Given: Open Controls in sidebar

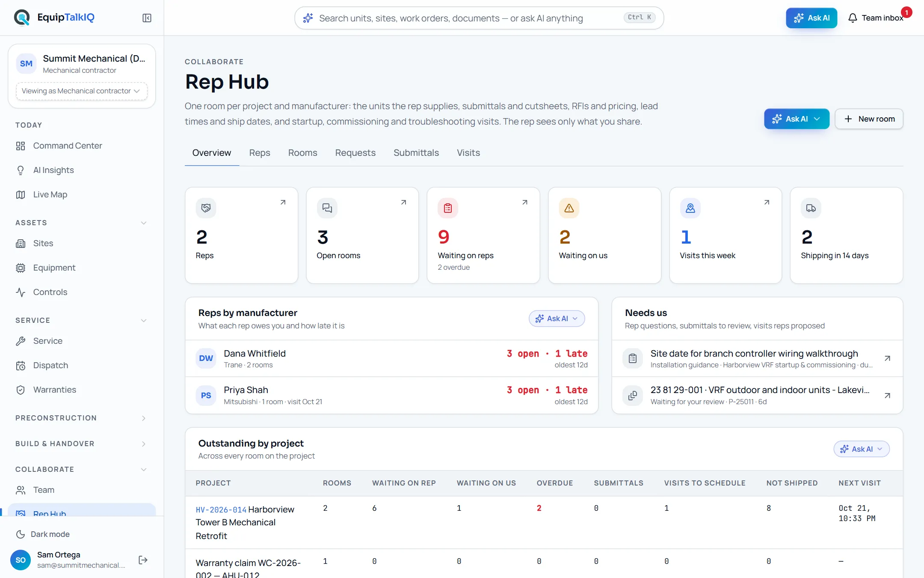Looking at the screenshot, I should (x=82, y=292).
